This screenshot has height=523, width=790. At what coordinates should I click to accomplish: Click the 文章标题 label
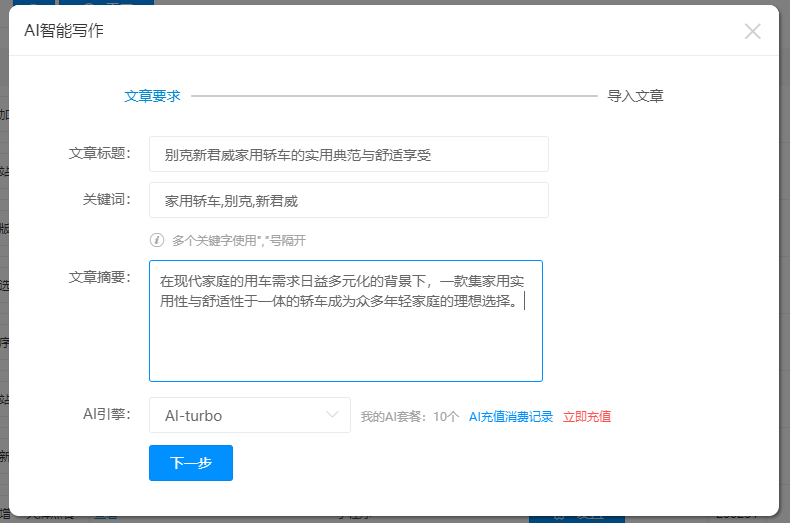100,153
